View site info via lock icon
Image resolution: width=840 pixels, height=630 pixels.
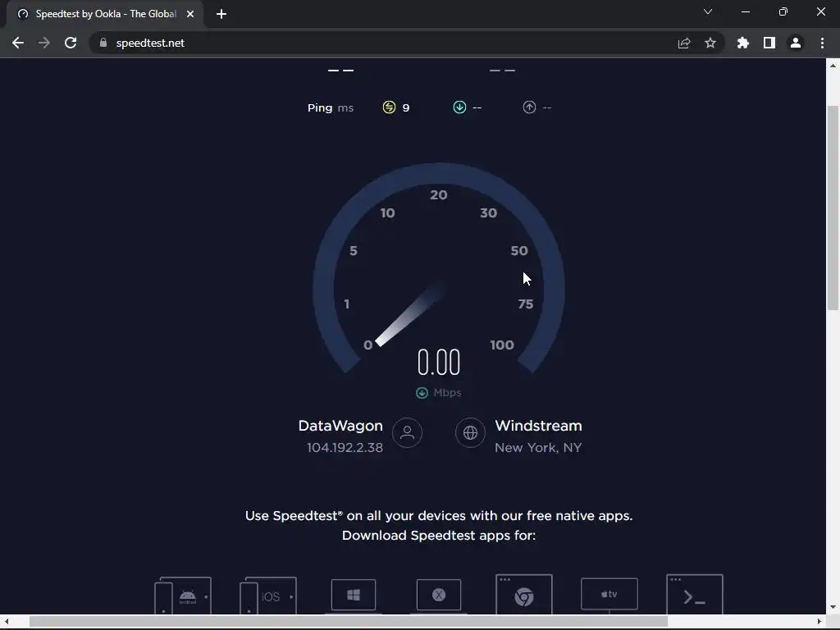[103, 43]
